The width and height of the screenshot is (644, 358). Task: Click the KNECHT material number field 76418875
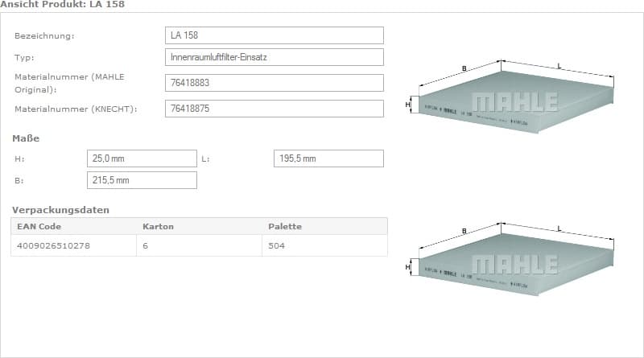(274, 108)
